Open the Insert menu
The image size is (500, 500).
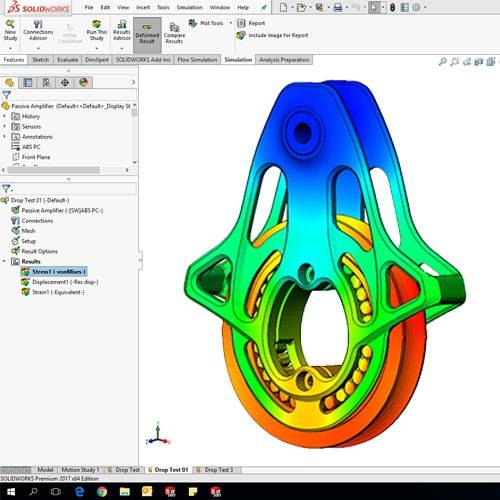coord(143,7)
